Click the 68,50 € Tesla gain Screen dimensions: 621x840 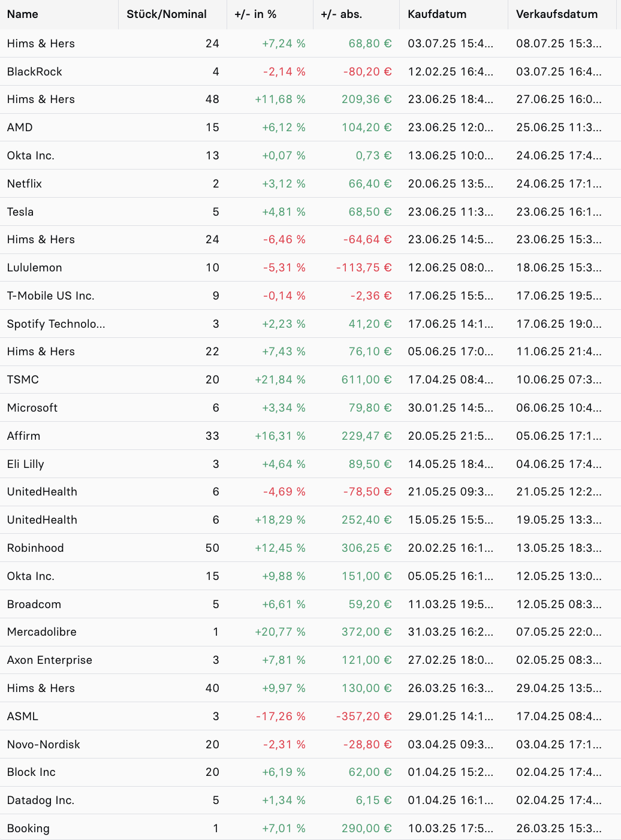coord(370,212)
